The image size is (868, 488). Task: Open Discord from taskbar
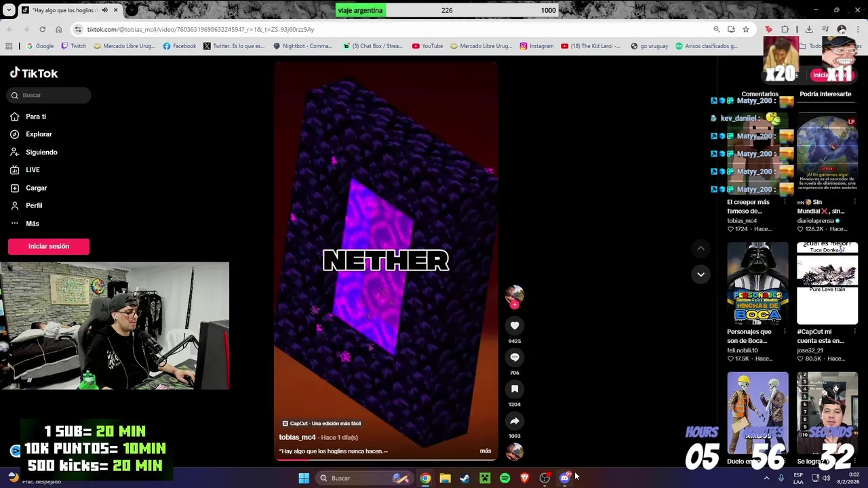pos(564,478)
